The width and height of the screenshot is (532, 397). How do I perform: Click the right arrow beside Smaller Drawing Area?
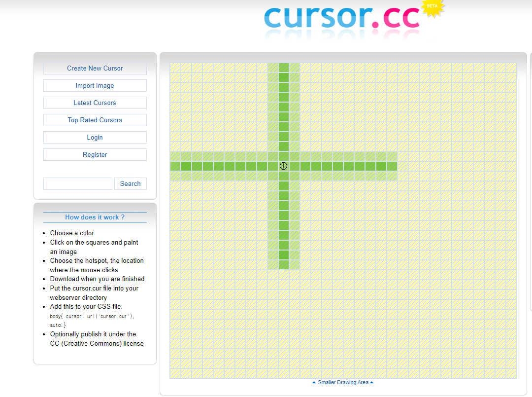[372, 382]
